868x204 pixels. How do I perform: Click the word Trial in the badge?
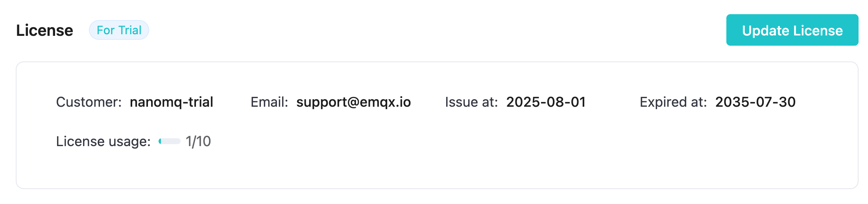pos(130,30)
